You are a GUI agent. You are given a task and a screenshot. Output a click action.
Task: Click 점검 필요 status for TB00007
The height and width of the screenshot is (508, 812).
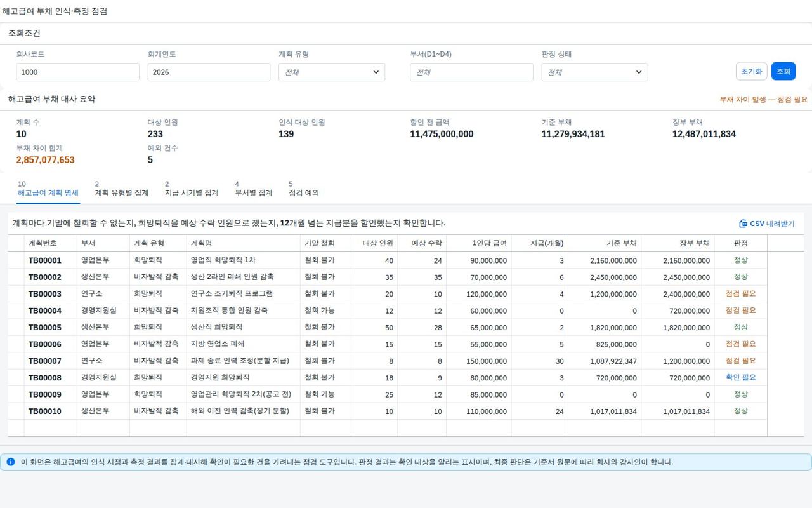(x=741, y=361)
